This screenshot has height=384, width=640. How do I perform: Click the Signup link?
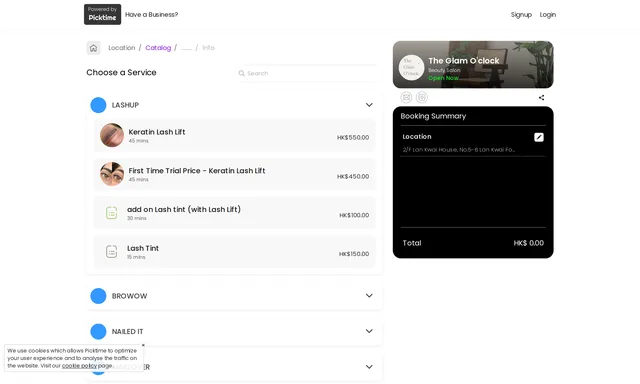tap(521, 15)
